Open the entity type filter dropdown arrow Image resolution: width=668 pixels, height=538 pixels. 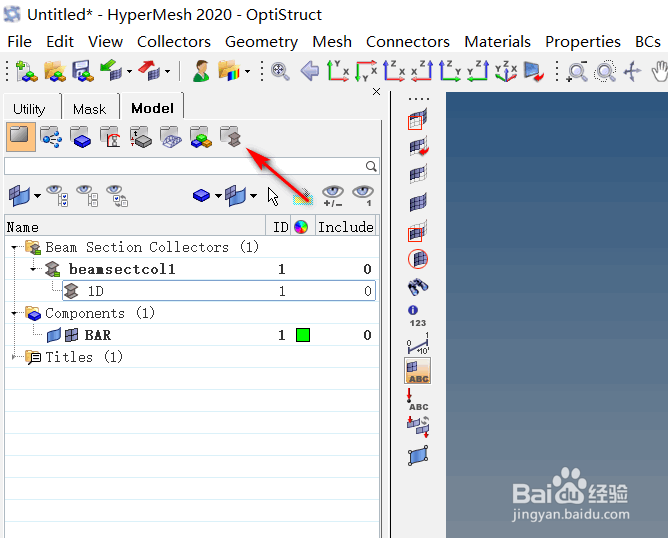coord(37,196)
